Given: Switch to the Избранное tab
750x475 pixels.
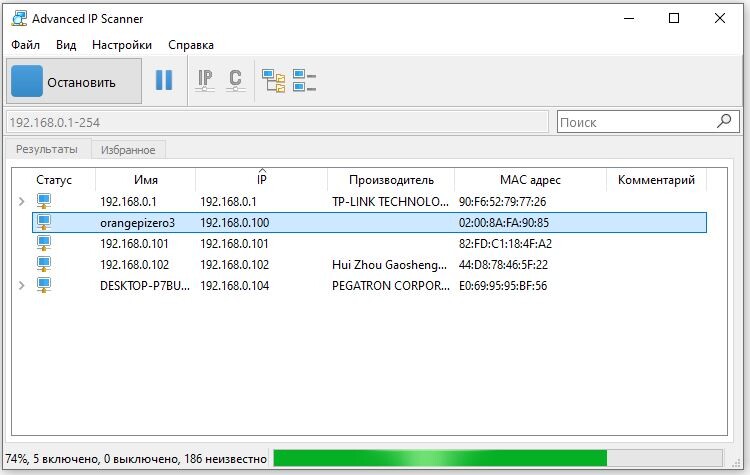Looking at the screenshot, I should pos(128,150).
